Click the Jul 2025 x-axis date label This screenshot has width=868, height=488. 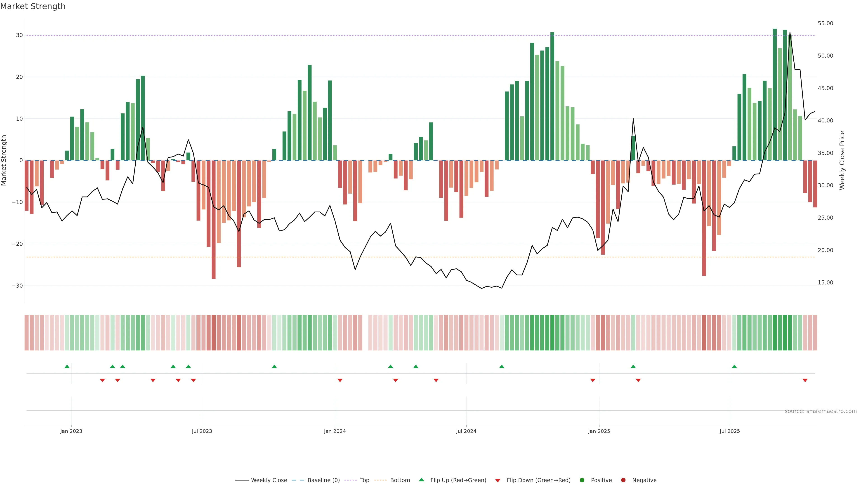click(729, 431)
